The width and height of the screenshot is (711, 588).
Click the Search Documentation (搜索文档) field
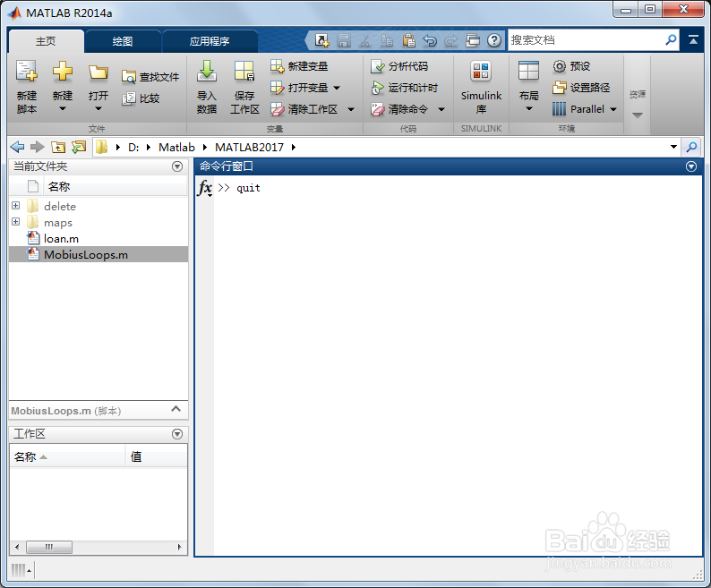coord(585,40)
